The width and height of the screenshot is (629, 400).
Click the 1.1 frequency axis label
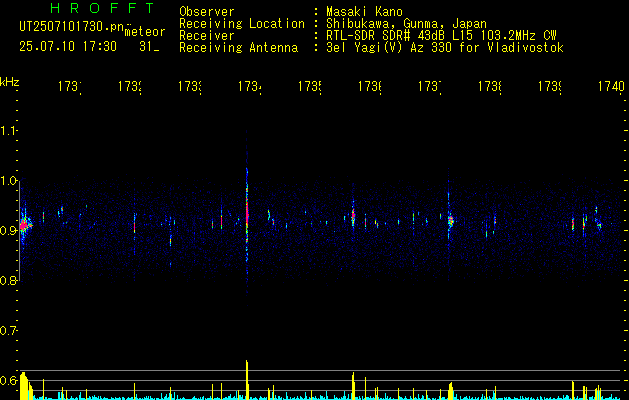point(8,130)
